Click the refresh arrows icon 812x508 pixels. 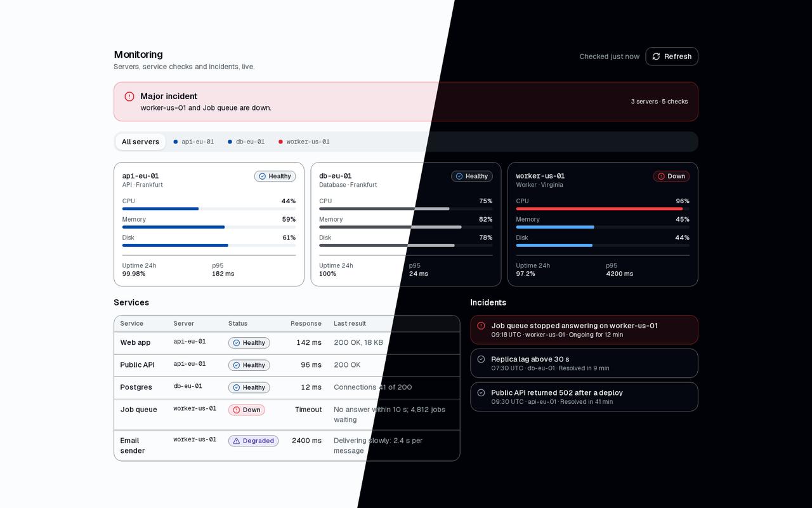point(656,57)
